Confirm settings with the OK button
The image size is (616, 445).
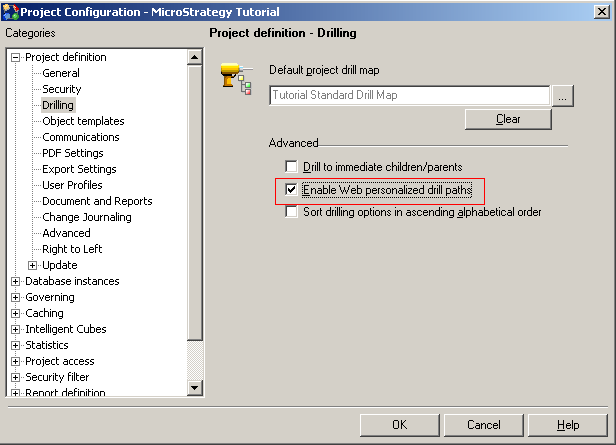[400, 425]
